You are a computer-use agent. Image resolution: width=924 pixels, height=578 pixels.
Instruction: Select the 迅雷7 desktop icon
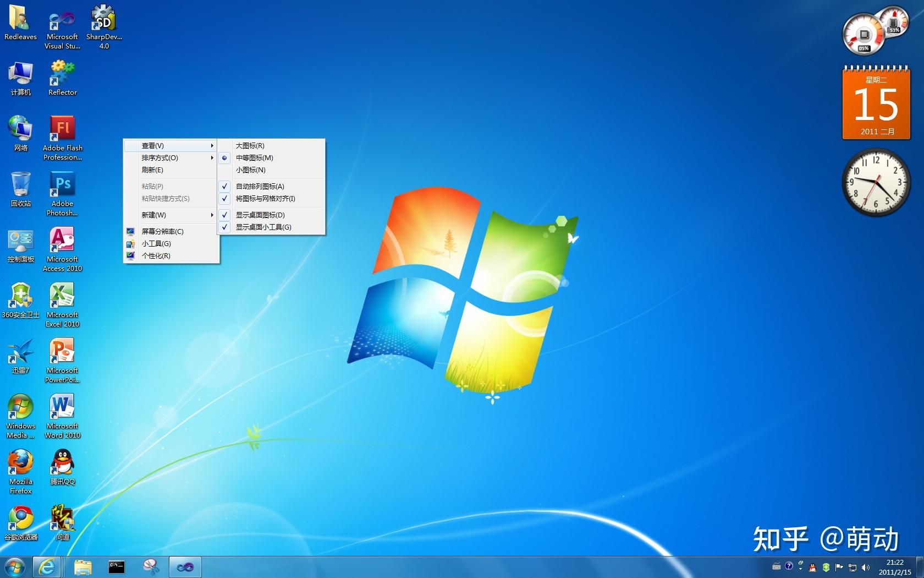tap(20, 356)
